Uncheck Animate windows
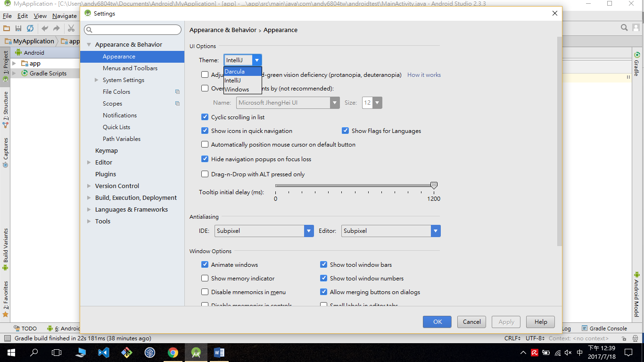This screenshot has height=362, width=644. pyautogui.click(x=205, y=264)
